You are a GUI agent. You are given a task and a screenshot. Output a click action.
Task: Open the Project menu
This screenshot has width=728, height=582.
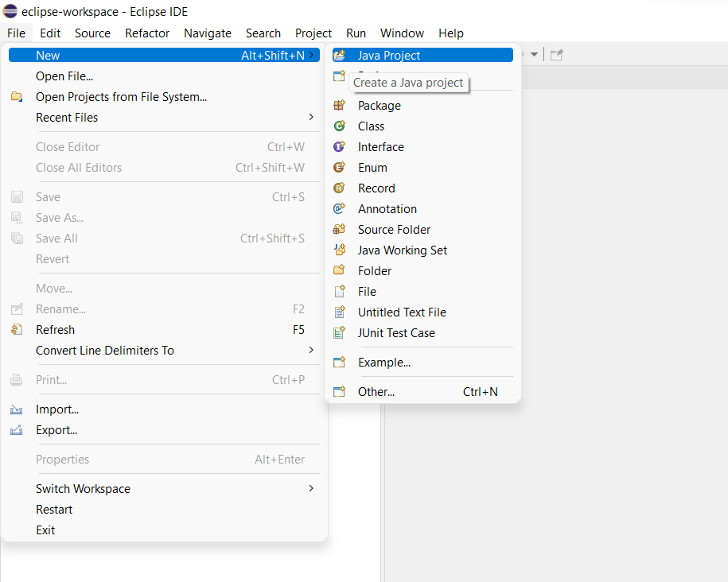313,33
